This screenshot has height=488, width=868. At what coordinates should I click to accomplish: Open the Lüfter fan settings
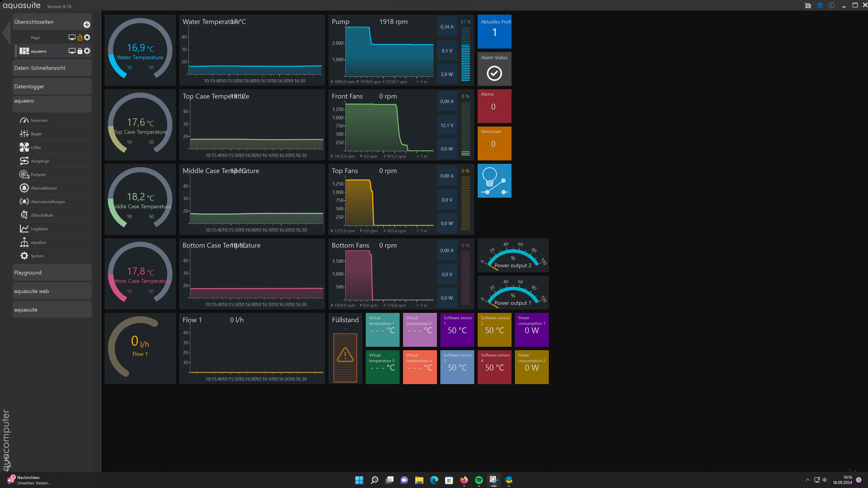[x=36, y=148]
